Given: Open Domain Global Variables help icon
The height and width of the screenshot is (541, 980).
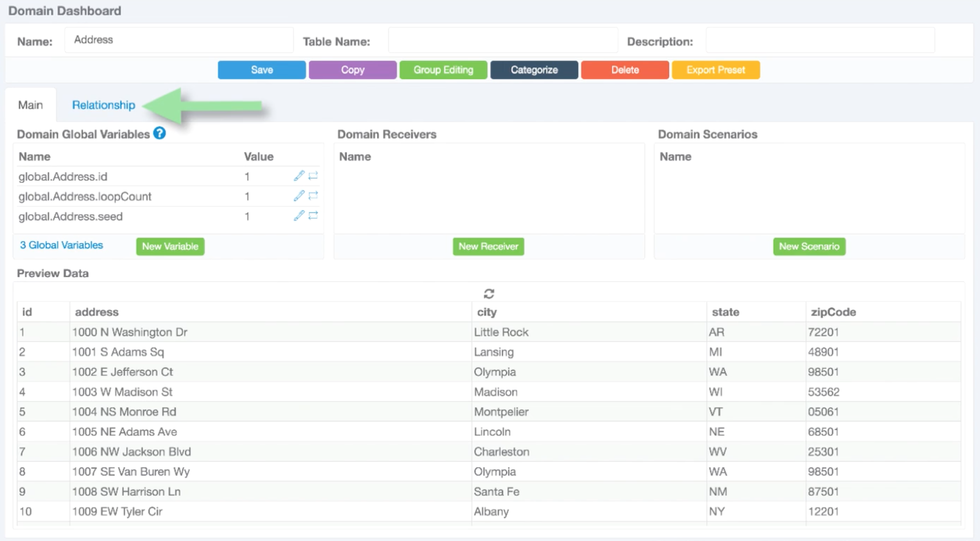Looking at the screenshot, I should (159, 134).
